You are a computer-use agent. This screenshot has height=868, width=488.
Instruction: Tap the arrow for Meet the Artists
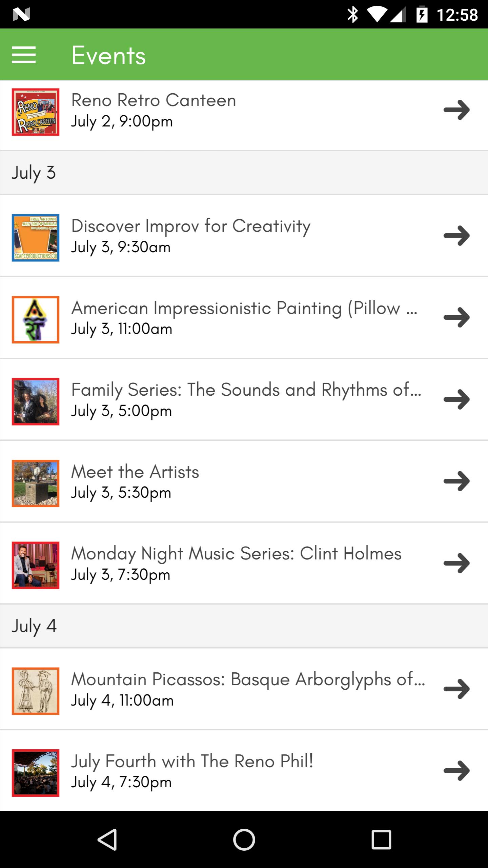click(456, 481)
